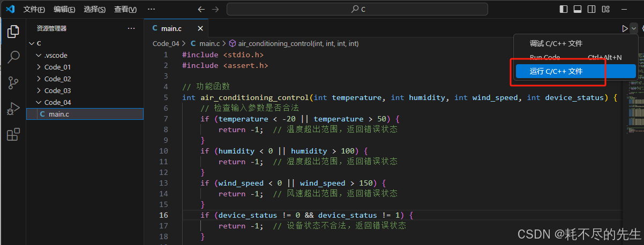Screen dimensions: 644x245
Task: Choose 调试 C/C++ 文件 from dropdown
Action: (575, 44)
